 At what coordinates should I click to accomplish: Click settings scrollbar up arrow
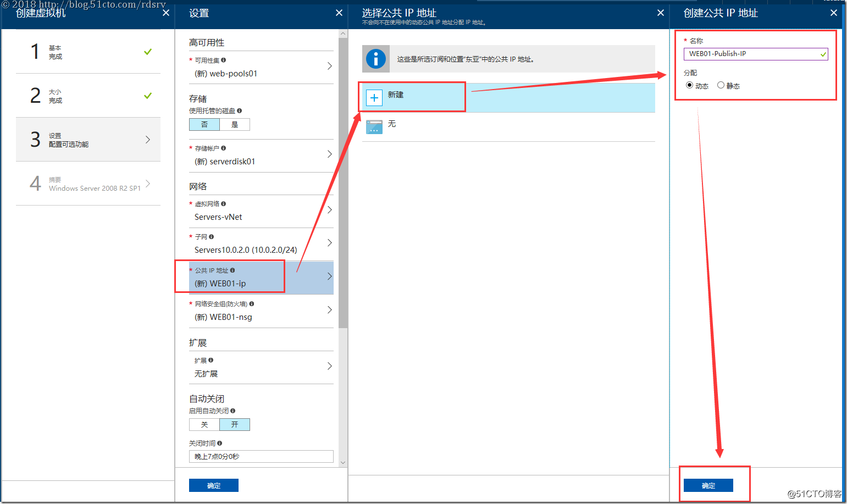(x=343, y=34)
